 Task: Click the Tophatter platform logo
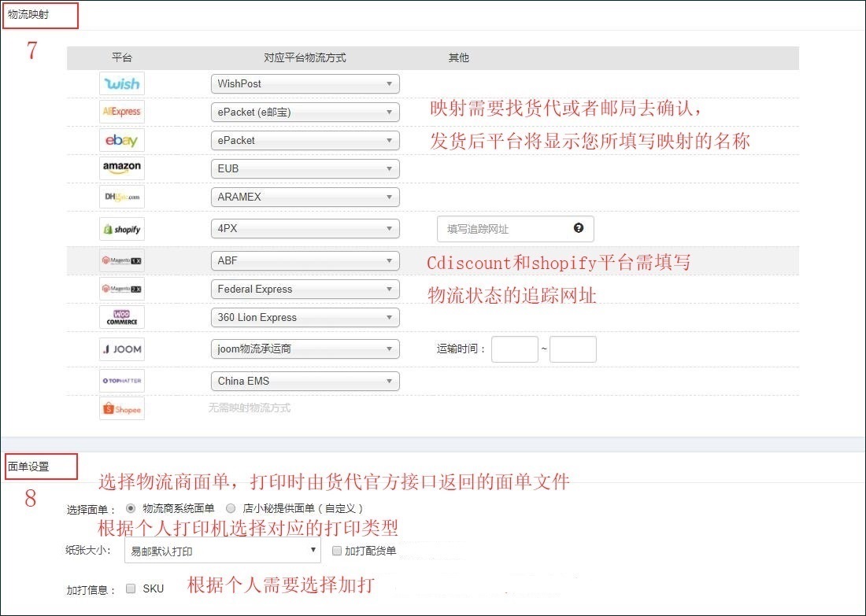tap(122, 381)
